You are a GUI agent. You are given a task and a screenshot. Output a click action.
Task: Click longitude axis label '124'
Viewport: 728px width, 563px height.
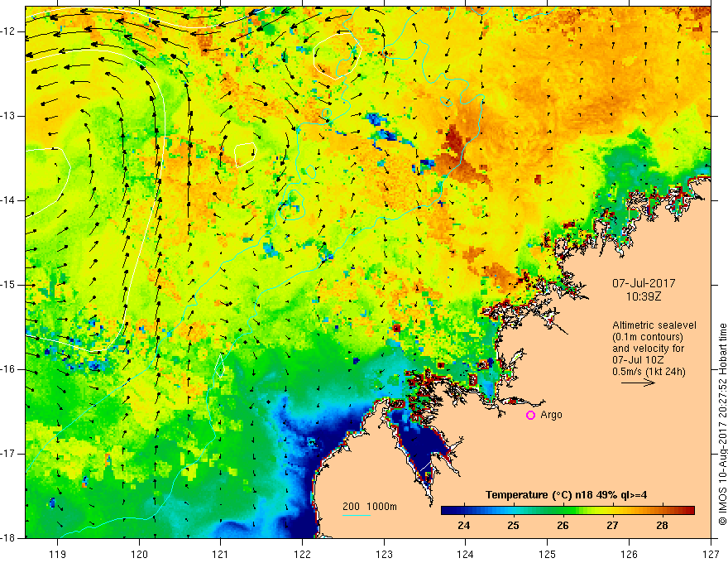466,554
